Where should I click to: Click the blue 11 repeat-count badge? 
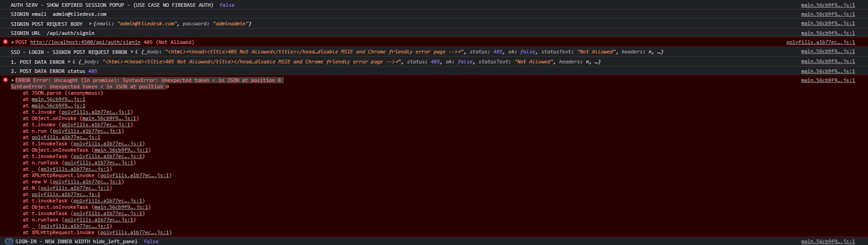click(x=9, y=241)
